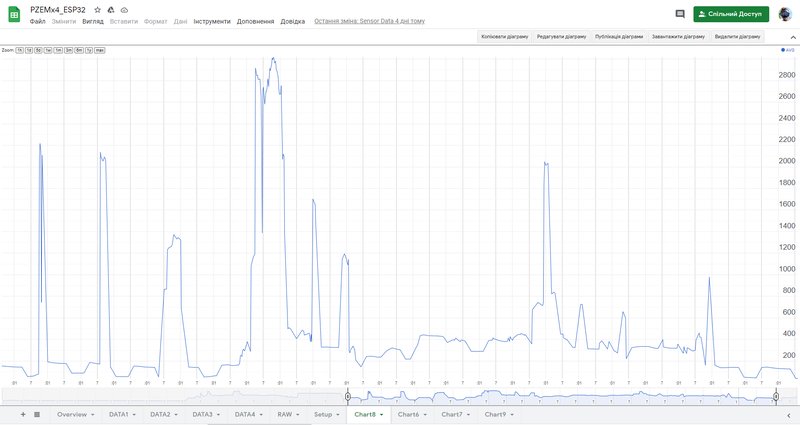Switch to the Chart7 sheet tab

click(x=452, y=414)
